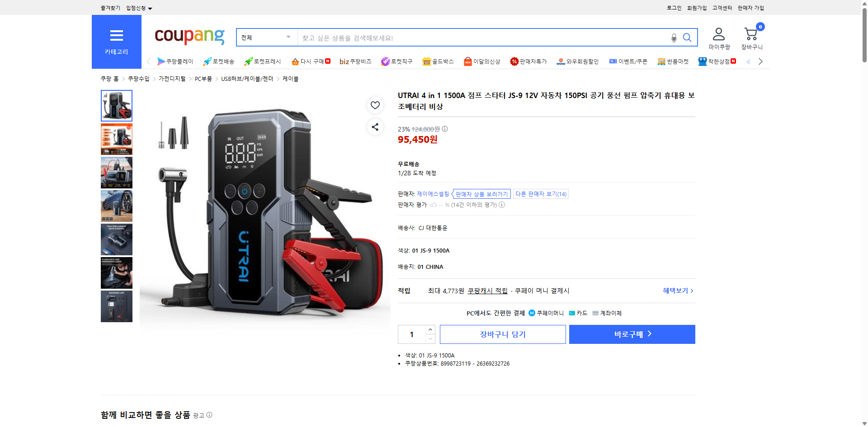Screen dimensions: 868x427
Task: Click the voice search microphone icon
Action: click(673, 38)
